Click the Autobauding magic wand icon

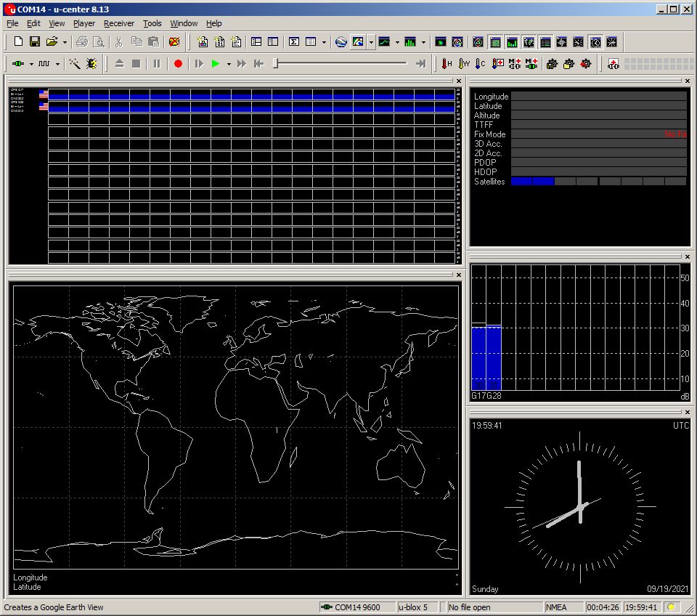click(75, 64)
